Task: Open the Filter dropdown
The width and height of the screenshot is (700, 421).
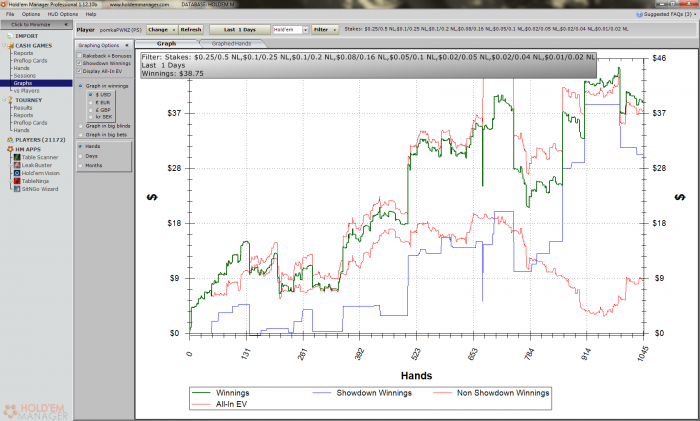Action: coord(325,29)
